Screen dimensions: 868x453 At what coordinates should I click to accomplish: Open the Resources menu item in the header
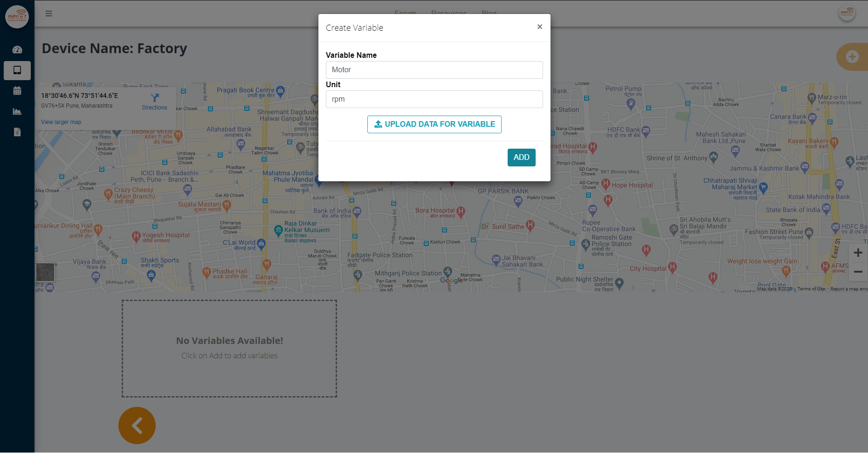click(448, 14)
